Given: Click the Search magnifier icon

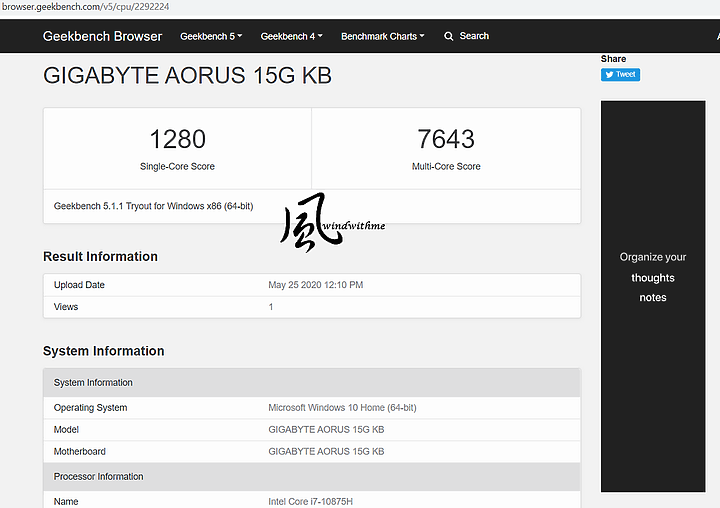Looking at the screenshot, I should (449, 36).
